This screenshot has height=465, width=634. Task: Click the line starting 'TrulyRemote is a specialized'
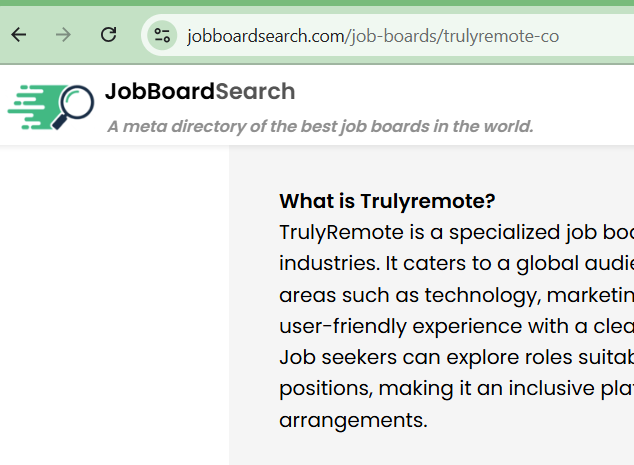pos(455,233)
